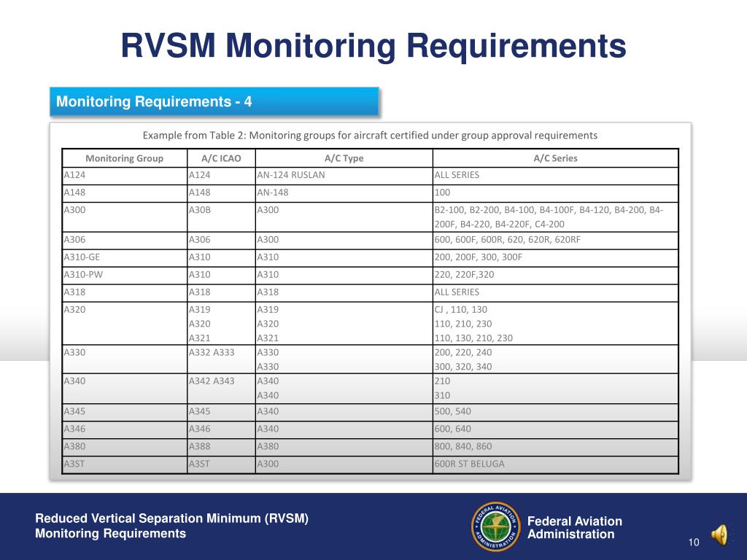Click the Monitoring Group column header
747x560 pixels.
[124, 158]
